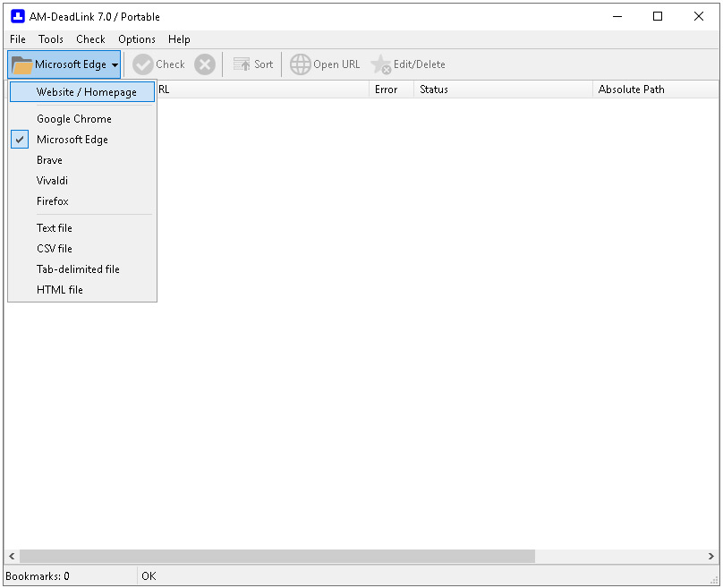Click the scrollbar right arrow
This screenshot has height=588, width=723.
pyautogui.click(x=711, y=556)
